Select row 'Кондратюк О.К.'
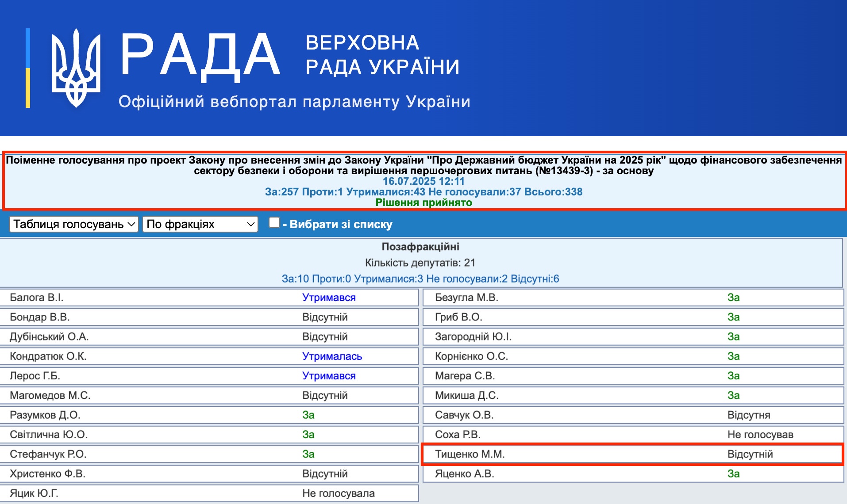The width and height of the screenshot is (847, 504). tap(209, 356)
